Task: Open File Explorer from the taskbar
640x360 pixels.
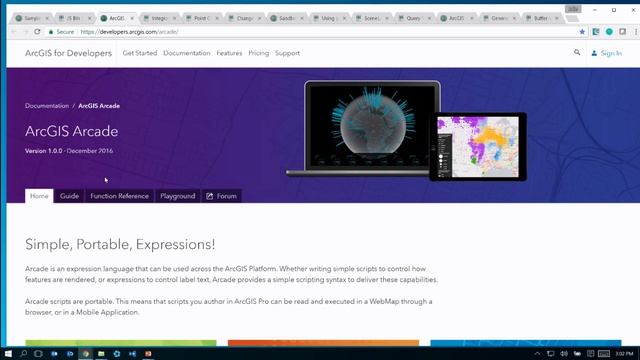Action: [x=101, y=353]
